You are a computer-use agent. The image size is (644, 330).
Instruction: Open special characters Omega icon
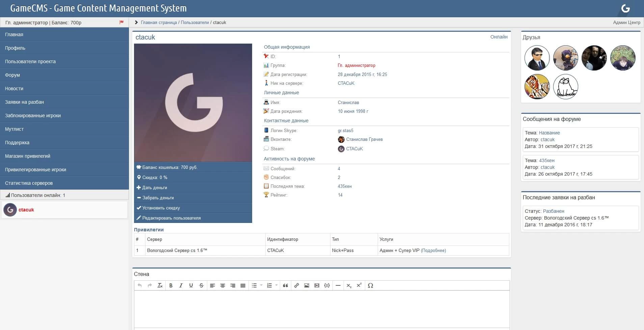(370, 285)
